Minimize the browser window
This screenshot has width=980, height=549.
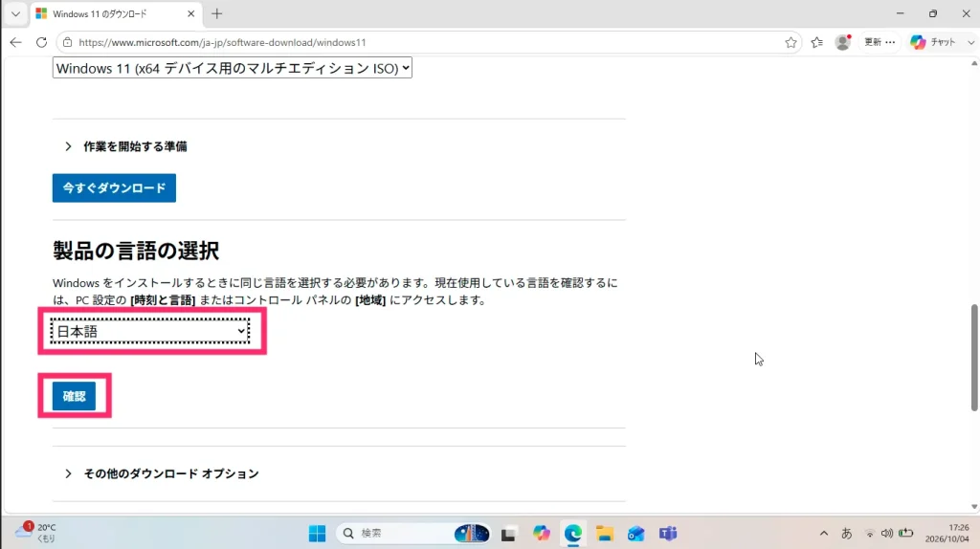[x=900, y=13]
